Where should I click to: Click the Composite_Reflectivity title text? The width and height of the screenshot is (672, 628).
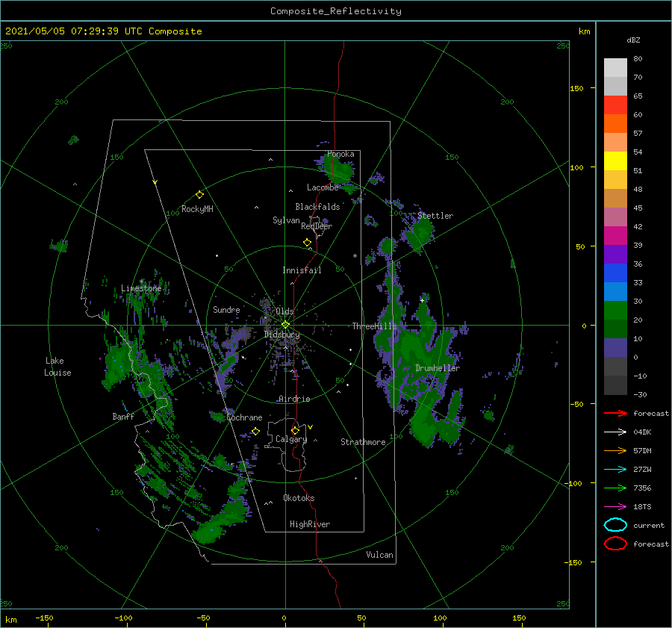[336, 11]
